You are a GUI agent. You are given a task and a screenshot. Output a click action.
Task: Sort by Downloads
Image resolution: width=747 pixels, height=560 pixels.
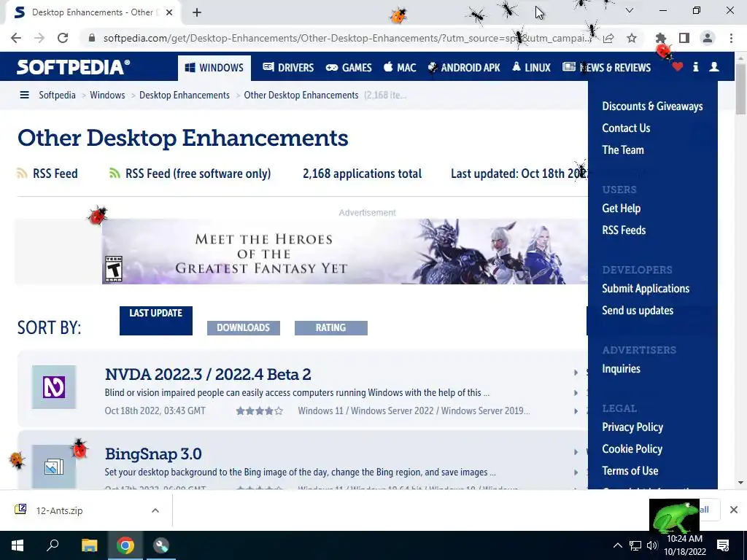[x=244, y=327]
